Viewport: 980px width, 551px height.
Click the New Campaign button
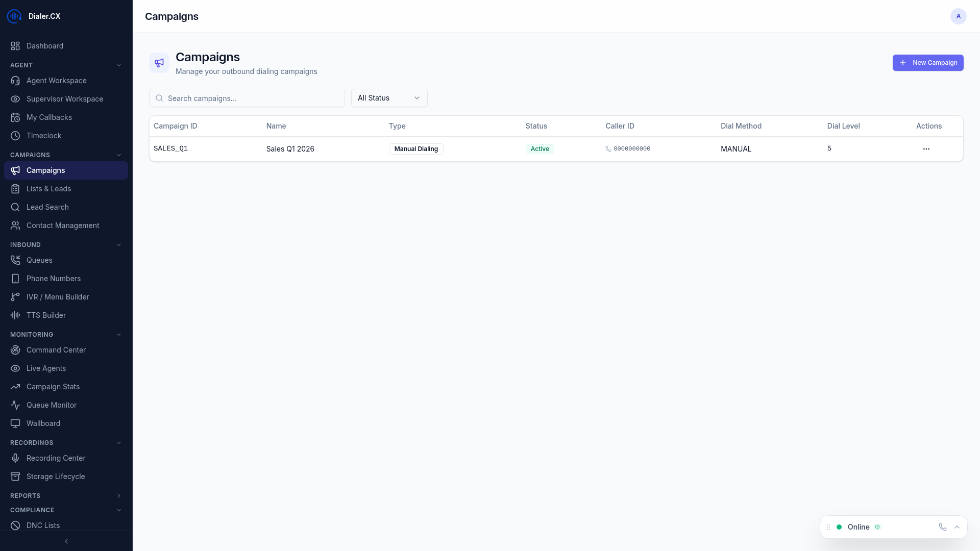pos(928,63)
